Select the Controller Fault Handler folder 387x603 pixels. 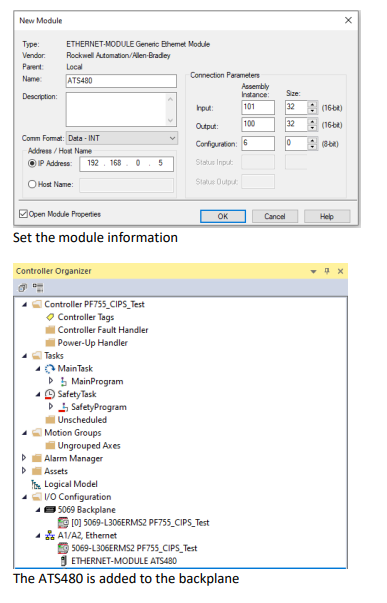pyautogui.click(x=103, y=330)
